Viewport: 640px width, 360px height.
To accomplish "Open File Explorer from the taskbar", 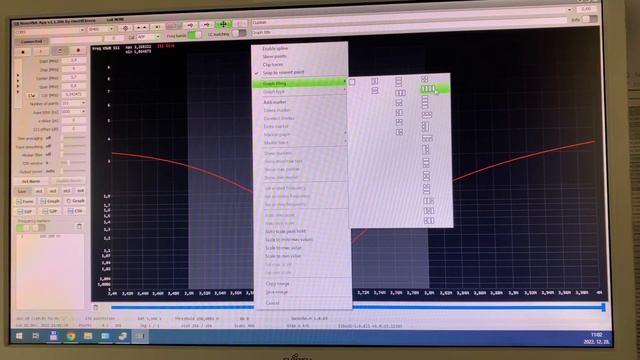I will 88,336.
